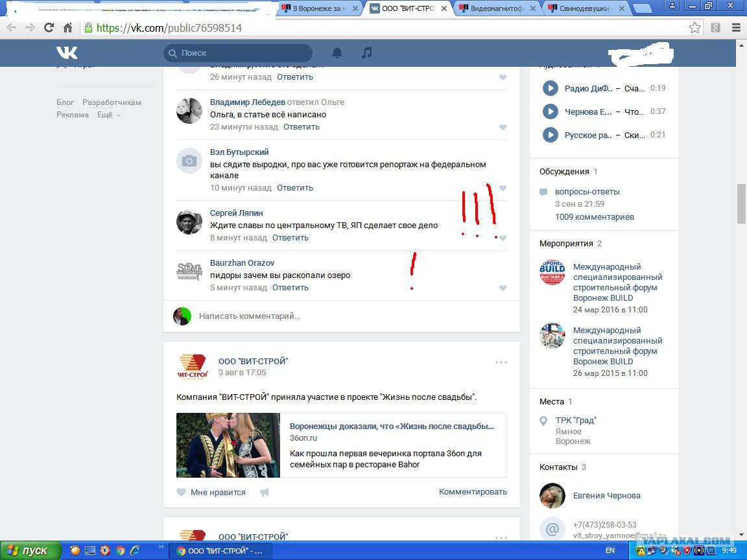Like Baurzhan Orazov's comment with heart
Screen dimensions: 747x560
point(503,288)
